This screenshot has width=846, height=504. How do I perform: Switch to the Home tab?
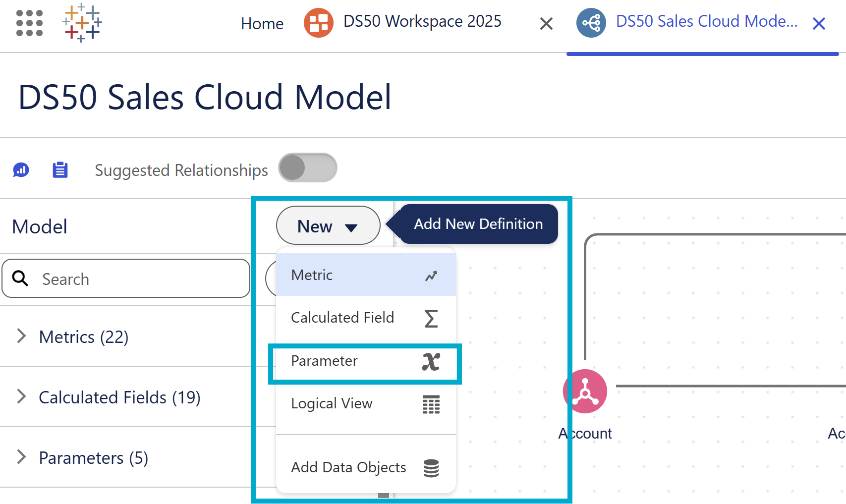tap(262, 23)
